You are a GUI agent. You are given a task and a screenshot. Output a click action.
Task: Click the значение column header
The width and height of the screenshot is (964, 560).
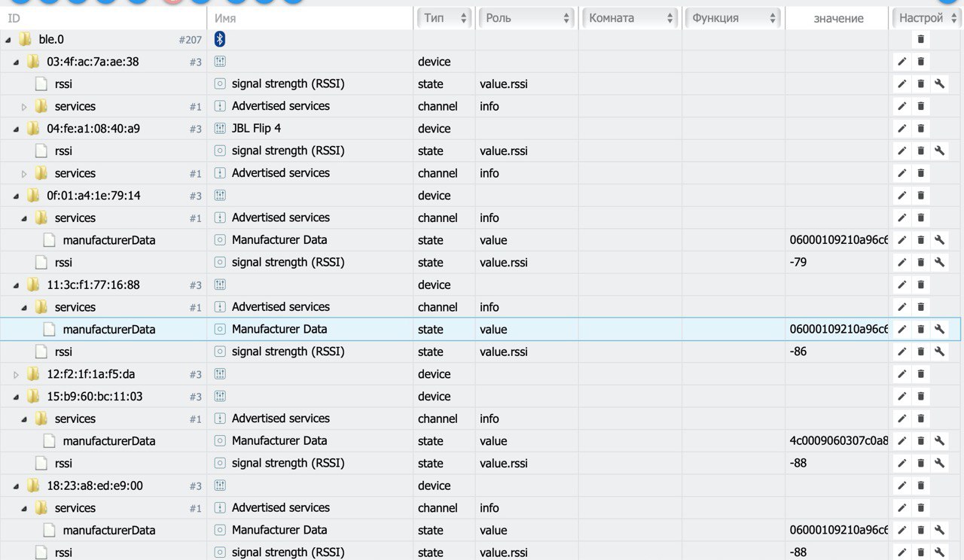(x=837, y=18)
